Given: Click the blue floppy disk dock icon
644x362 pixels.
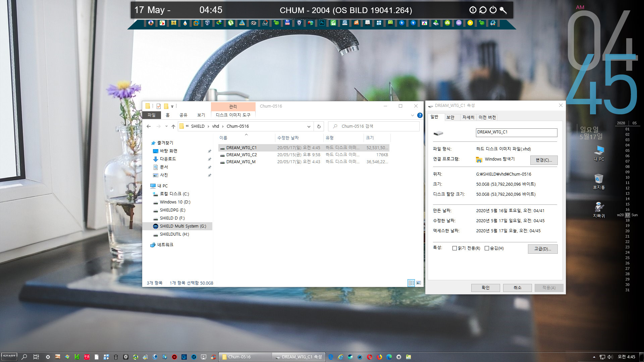Looking at the screenshot, I should [287, 23].
